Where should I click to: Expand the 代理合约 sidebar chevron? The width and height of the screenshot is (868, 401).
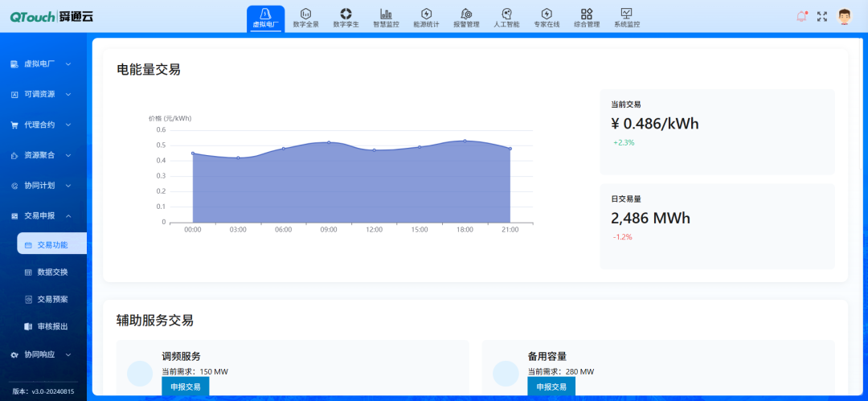tap(68, 125)
